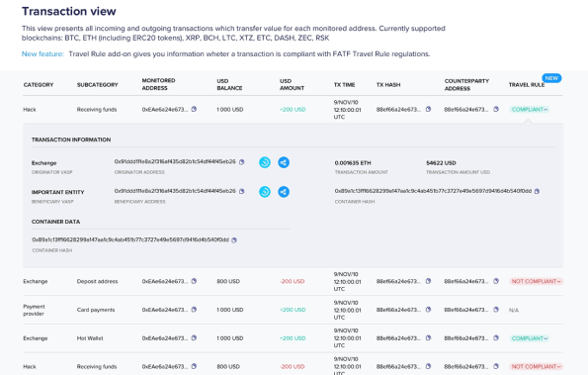Click the USD BALANCE column header
The height and width of the screenshot is (375, 588).
pyautogui.click(x=229, y=84)
